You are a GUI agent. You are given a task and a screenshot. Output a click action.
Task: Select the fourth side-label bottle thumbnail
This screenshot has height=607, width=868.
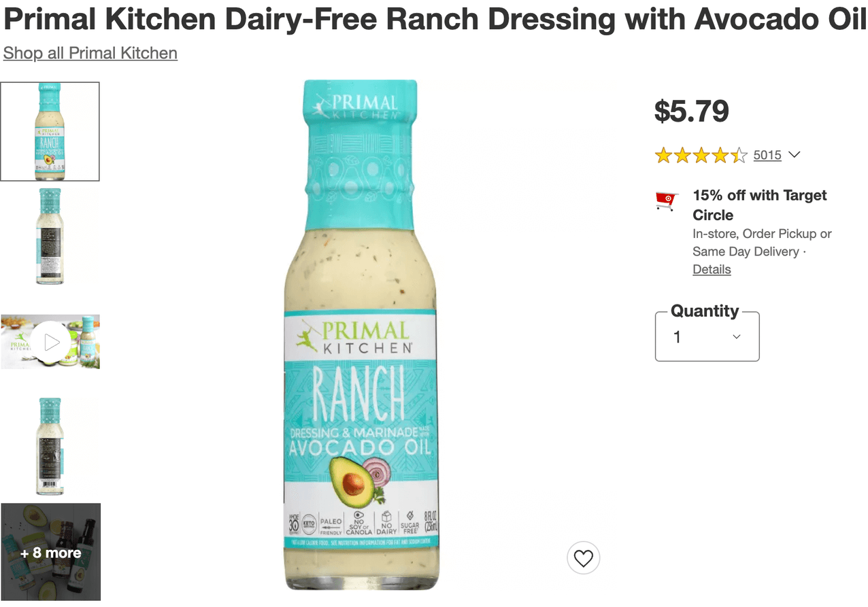[x=50, y=446]
